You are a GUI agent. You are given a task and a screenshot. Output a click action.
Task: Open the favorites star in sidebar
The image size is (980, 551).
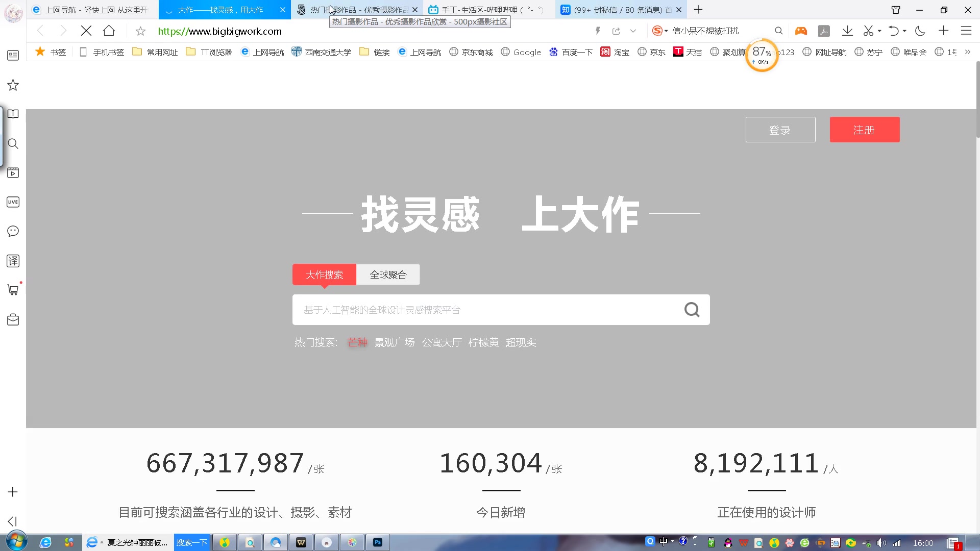coord(13,85)
